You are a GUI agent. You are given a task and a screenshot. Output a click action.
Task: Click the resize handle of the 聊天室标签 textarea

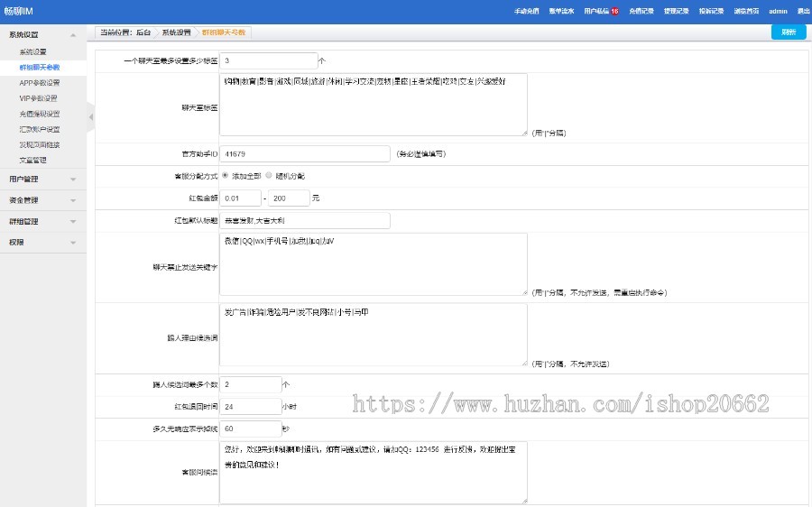(524, 132)
